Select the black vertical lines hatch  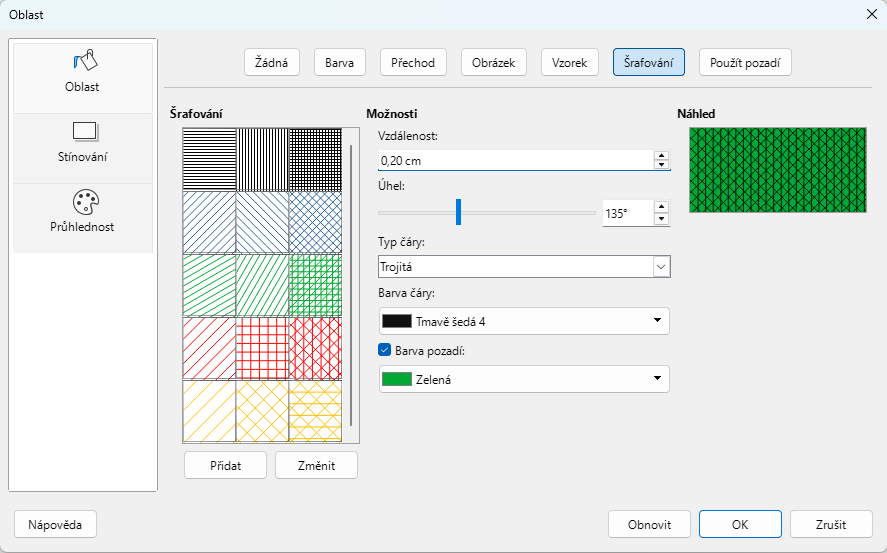[x=262, y=159]
